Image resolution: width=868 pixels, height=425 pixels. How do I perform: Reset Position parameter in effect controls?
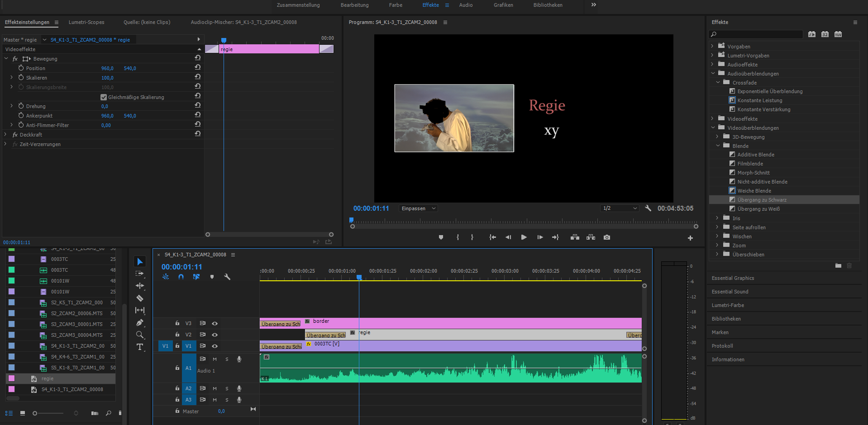198,67
